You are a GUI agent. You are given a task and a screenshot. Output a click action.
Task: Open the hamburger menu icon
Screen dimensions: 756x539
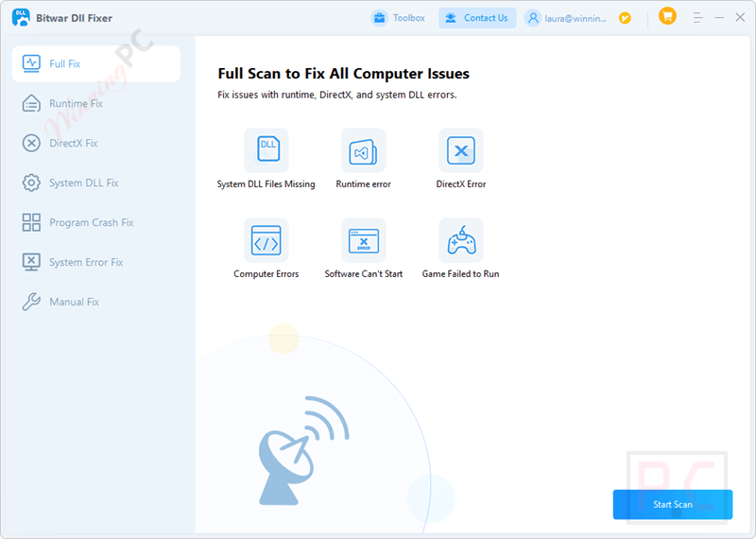point(697,18)
